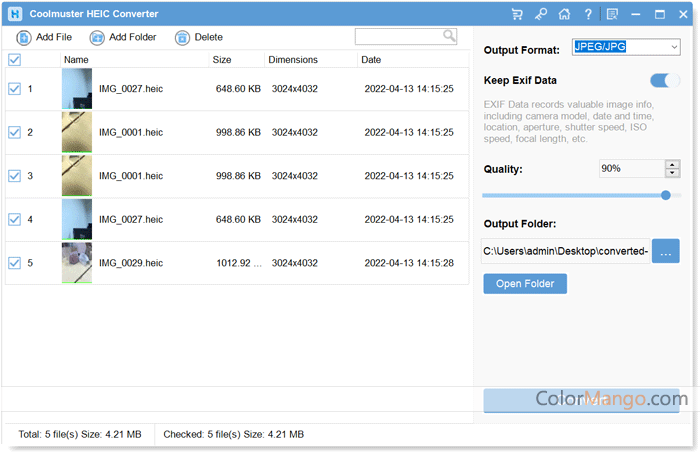This screenshot has height=453, width=700.
Task: Click the Coolmuster app logo icon
Action: [x=15, y=14]
